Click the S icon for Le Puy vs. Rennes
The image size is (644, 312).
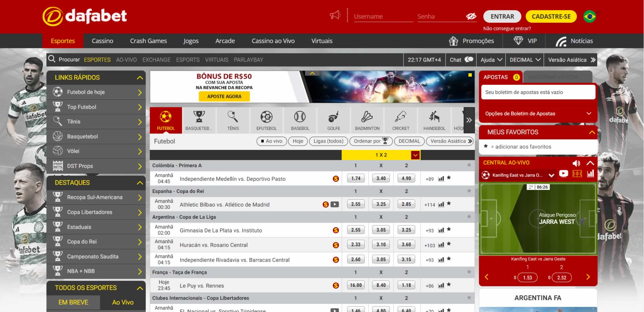[x=336, y=286]
